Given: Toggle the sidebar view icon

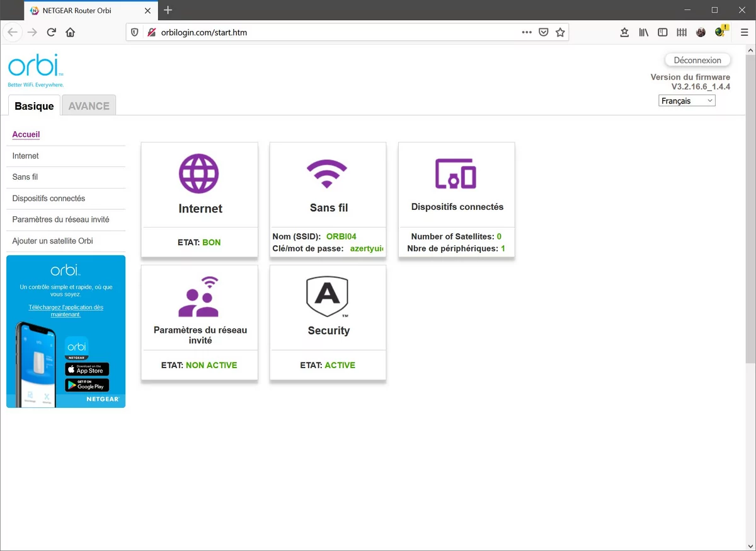Looking at the screenshot, I should [x=662, y=32].
